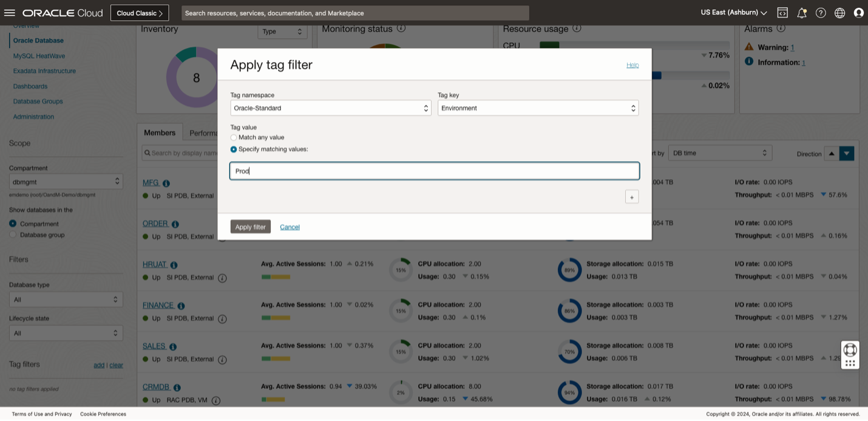Set sort direction to descending arrow

[847, 153]
